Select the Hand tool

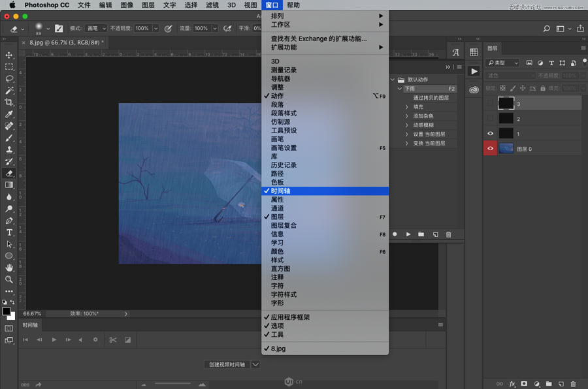coord(9,268)
